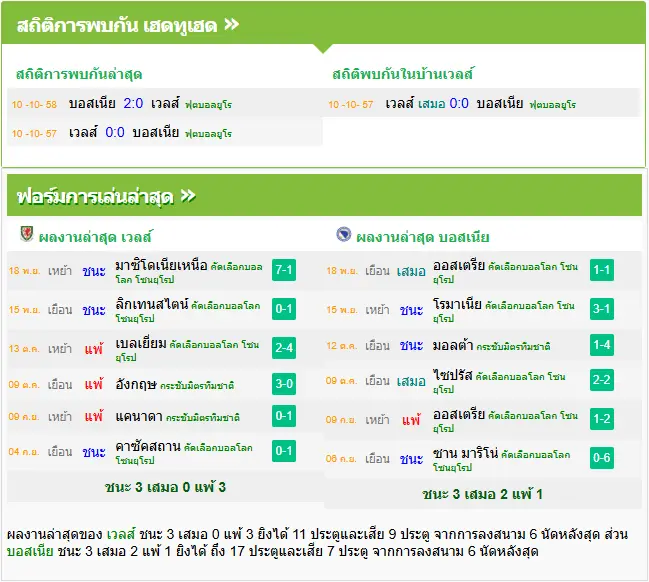Click opponent name อังกฤษ

coord(136,384)
